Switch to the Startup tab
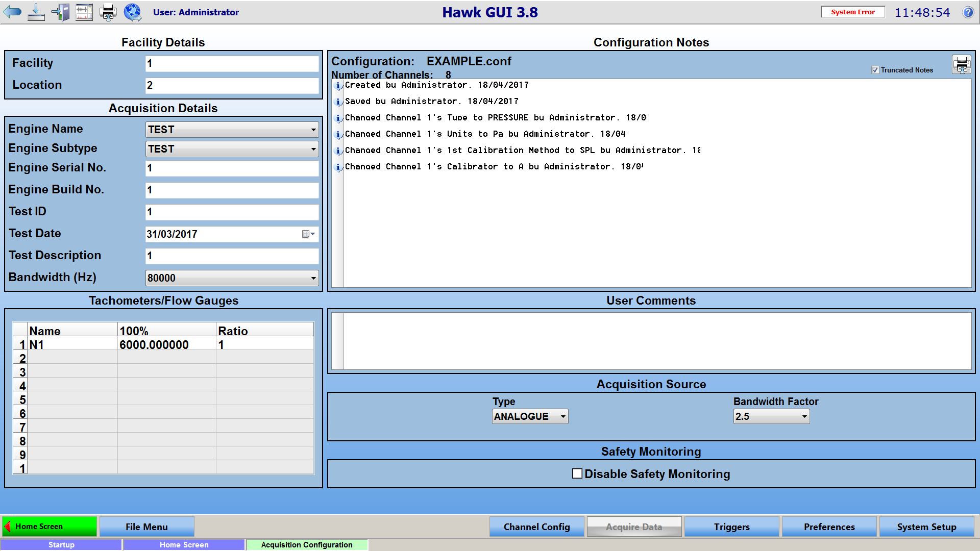The width and height of the screenshot is (980, 551). pyautogui.click(x=61, y=544)
